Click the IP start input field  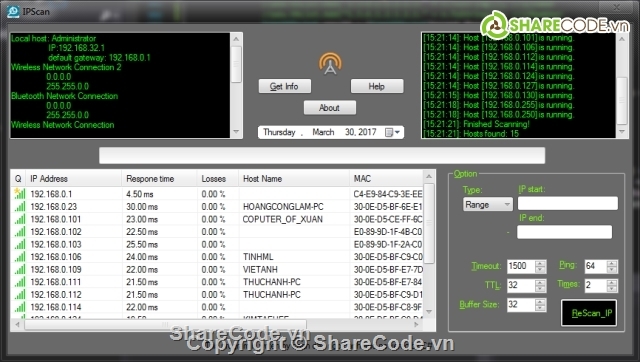[x=567, y=203]
